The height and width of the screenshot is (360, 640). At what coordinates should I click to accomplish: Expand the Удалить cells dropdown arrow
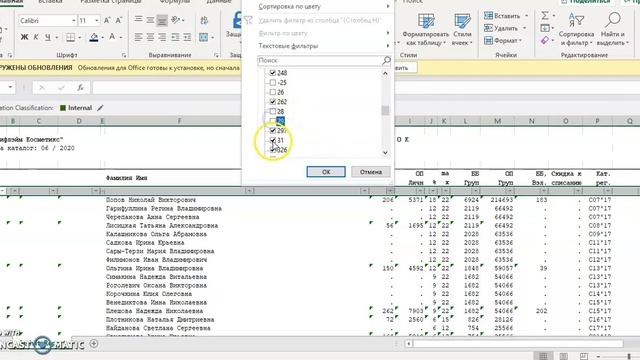click(x=524, y=28)
